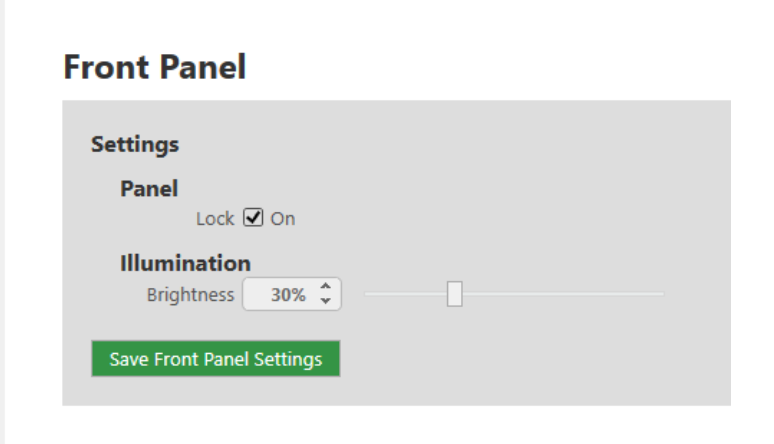
Task: Click the Brightness slider handle
Action: coord(454,294)
